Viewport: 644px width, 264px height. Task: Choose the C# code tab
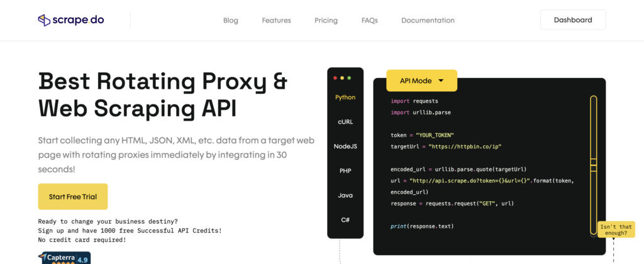click(x=345, y=219)
